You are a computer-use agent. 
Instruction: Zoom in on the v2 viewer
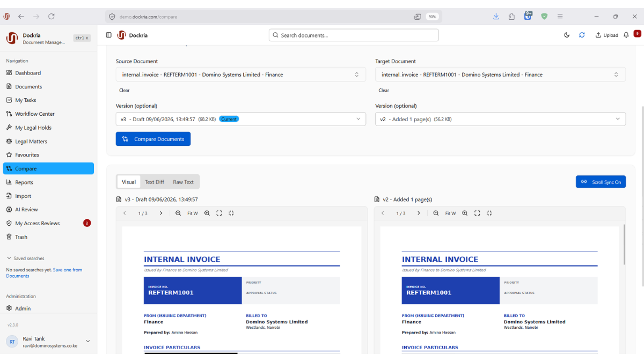coord(465,213)
